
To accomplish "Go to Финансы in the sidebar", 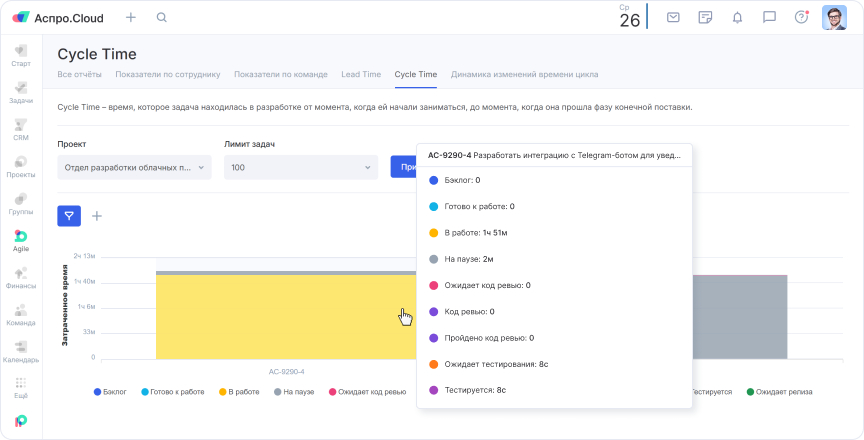I will [x=21, y=277].
